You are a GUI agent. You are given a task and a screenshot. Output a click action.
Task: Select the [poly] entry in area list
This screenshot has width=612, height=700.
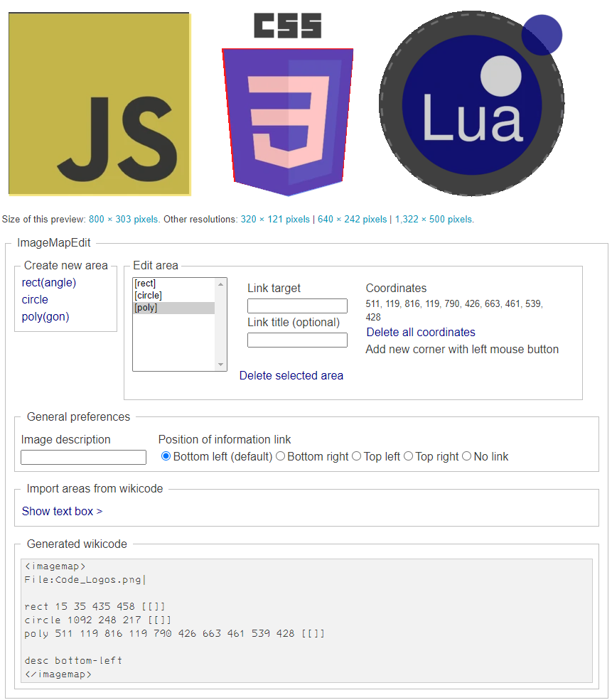pos(173,308)
